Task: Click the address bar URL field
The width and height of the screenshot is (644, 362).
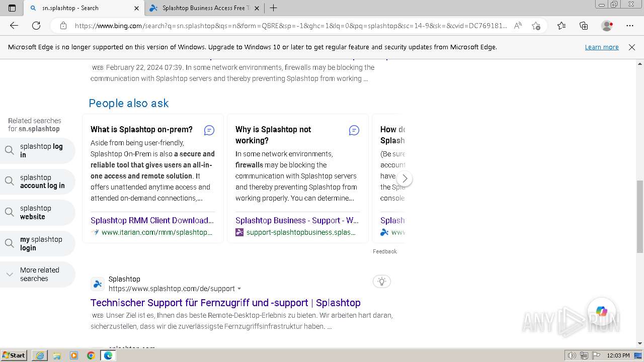Action: (x=291, y=26)
